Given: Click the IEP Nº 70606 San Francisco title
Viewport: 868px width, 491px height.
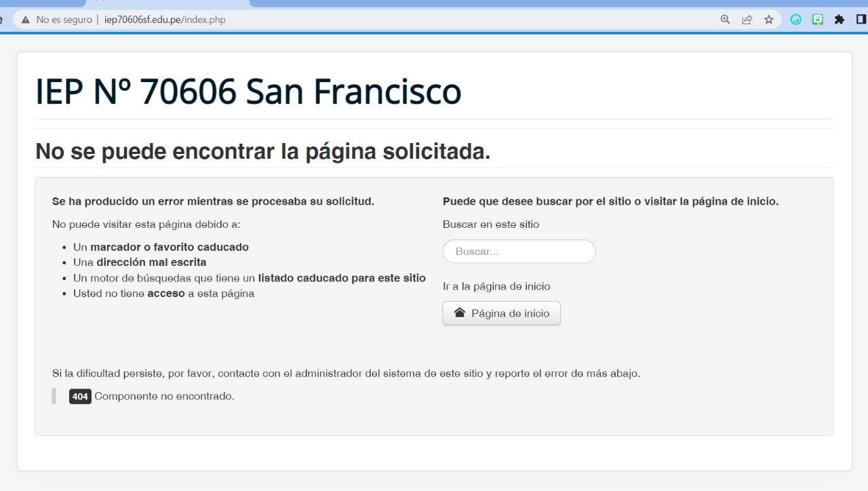Looking at the screenshot, I should tap(248, 92).
